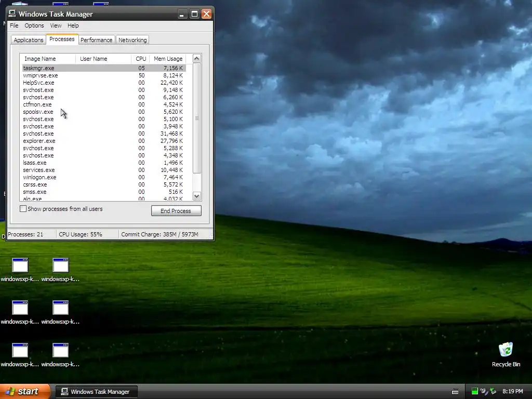The image size is (532, 399).
Task: Click the Windows Task Manager taskbar button
Action: coord(96,392)
